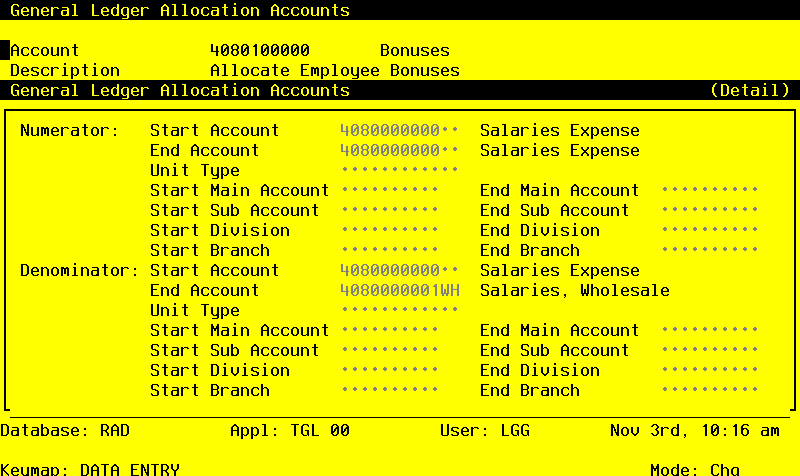Click Denominator Start Main Account field
Viewport: 800px width, 476px height.
390,330
